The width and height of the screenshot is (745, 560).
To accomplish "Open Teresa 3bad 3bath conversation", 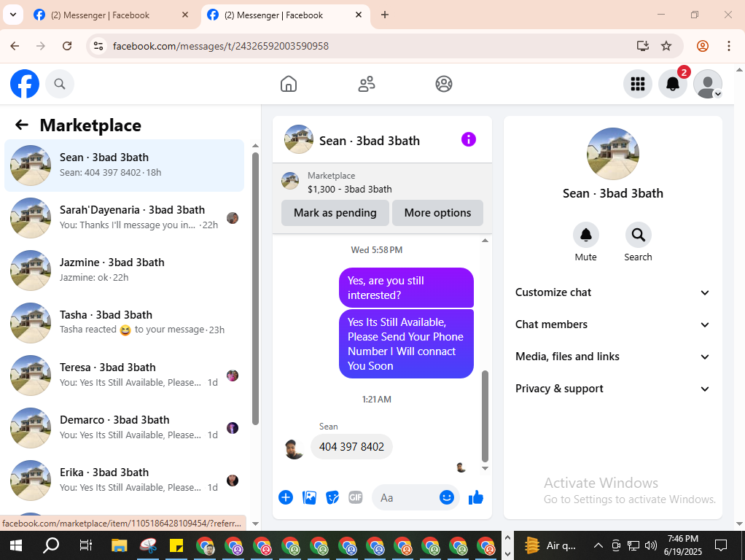I will 125,375.
